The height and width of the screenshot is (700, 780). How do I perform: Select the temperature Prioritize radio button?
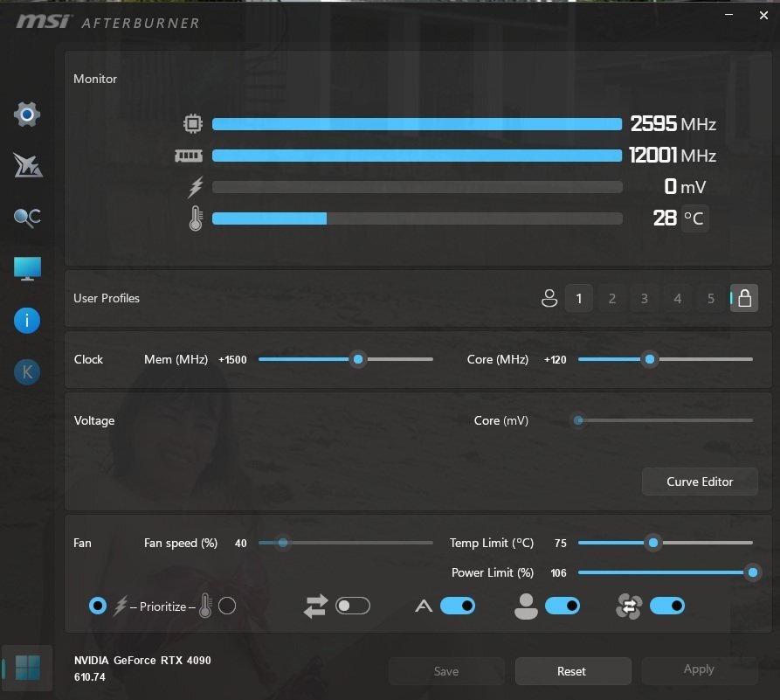click(x=227, y=606)
